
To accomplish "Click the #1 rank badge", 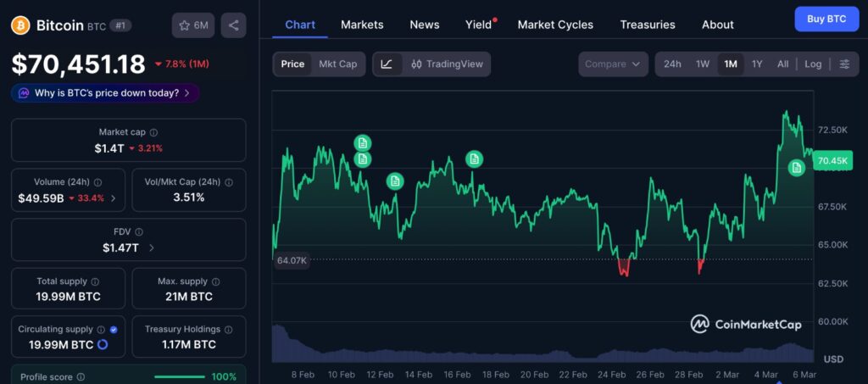I will 120,25.
